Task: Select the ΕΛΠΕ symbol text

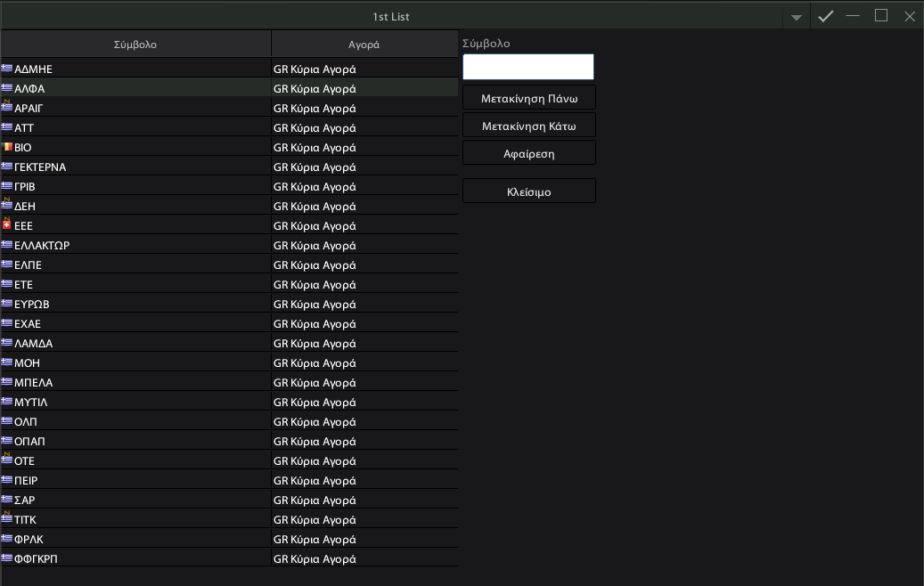Action: pyautogui.click(x=29, y=265)
